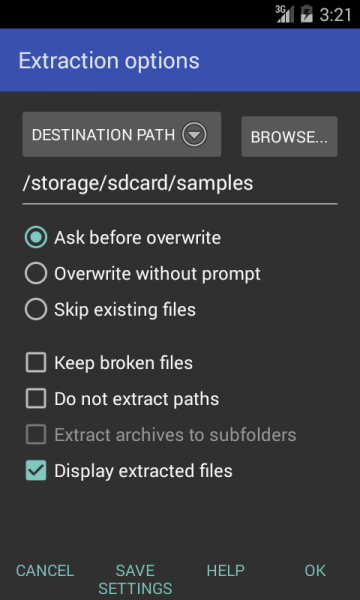Tap the Extraction options title bar
This screenshot has width=360, height=600.
coord(180,60)
